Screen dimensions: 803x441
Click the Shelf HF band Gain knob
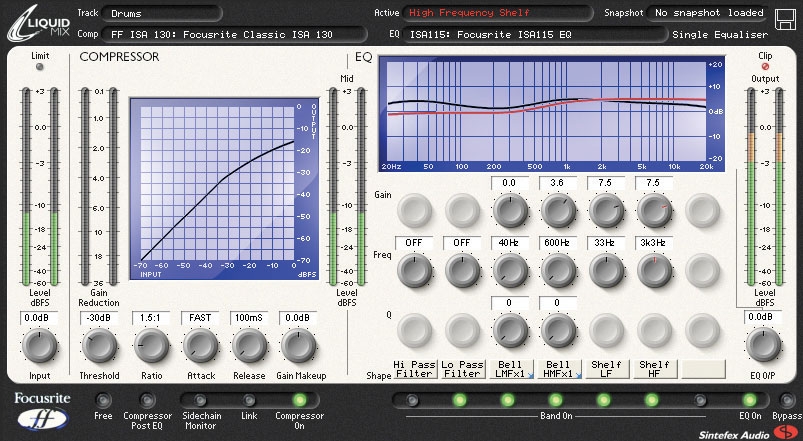tap(654, 210)
